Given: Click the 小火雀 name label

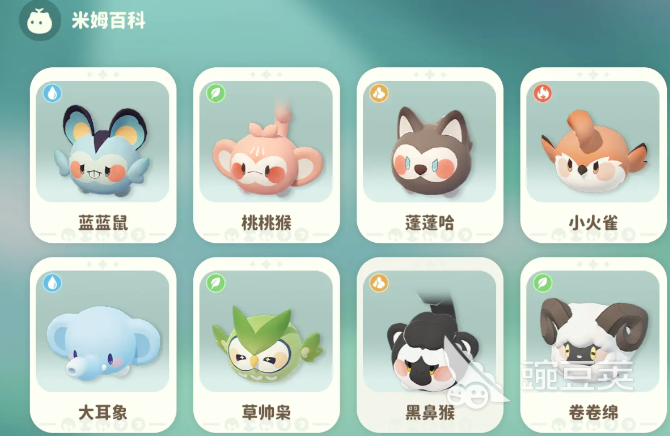Looking at the screenshot, I should pyautogui.click(x=593, y=223).
